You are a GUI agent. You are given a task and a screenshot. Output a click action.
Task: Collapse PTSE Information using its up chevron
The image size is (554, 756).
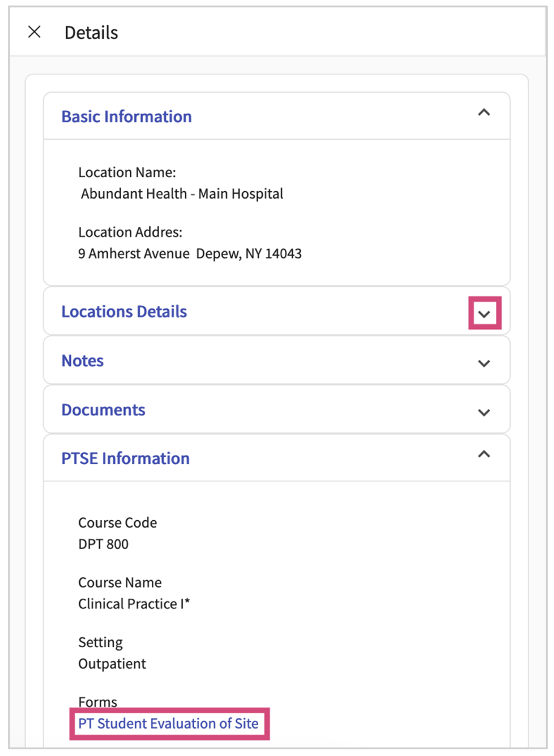pyautogui.click(x=484, y=455)
